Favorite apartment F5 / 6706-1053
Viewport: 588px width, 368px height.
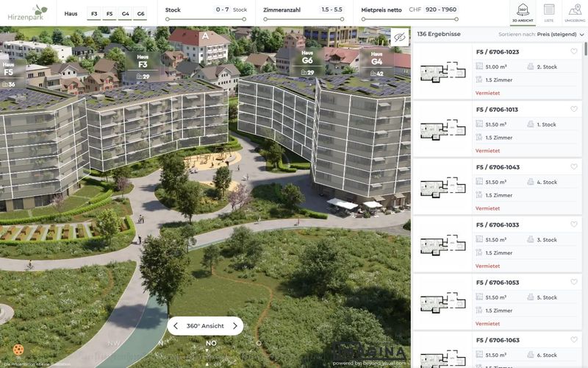(x=574, y=282)
